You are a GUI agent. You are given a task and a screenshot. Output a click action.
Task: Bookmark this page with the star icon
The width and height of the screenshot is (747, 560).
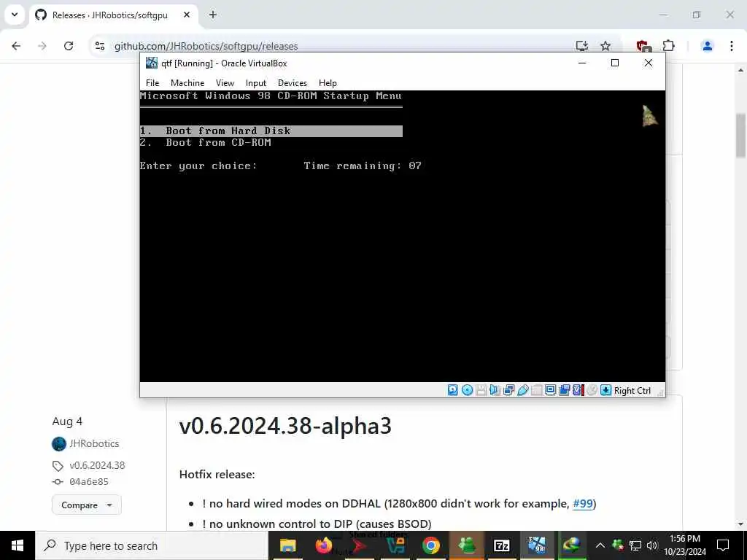point(605,46)
